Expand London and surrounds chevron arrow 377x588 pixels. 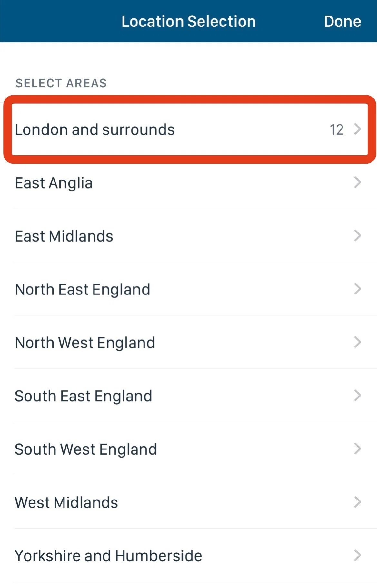(x=357, y=129)
